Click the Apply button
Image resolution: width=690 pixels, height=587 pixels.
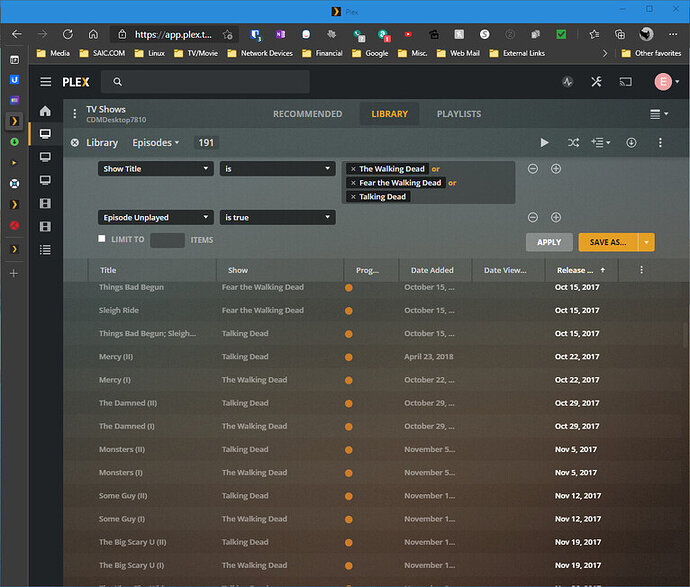(549, 242)
